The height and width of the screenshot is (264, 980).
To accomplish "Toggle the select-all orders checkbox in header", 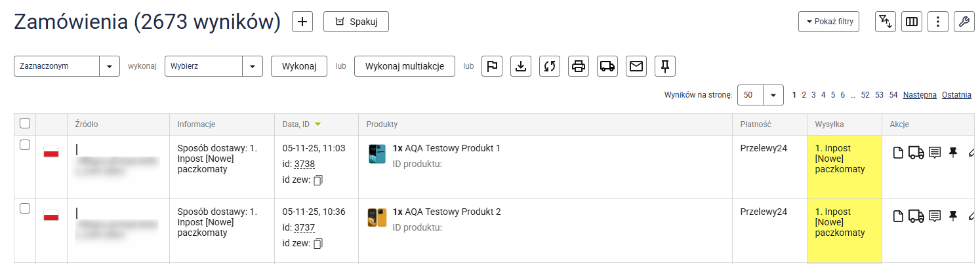I will tap(25, 123).
